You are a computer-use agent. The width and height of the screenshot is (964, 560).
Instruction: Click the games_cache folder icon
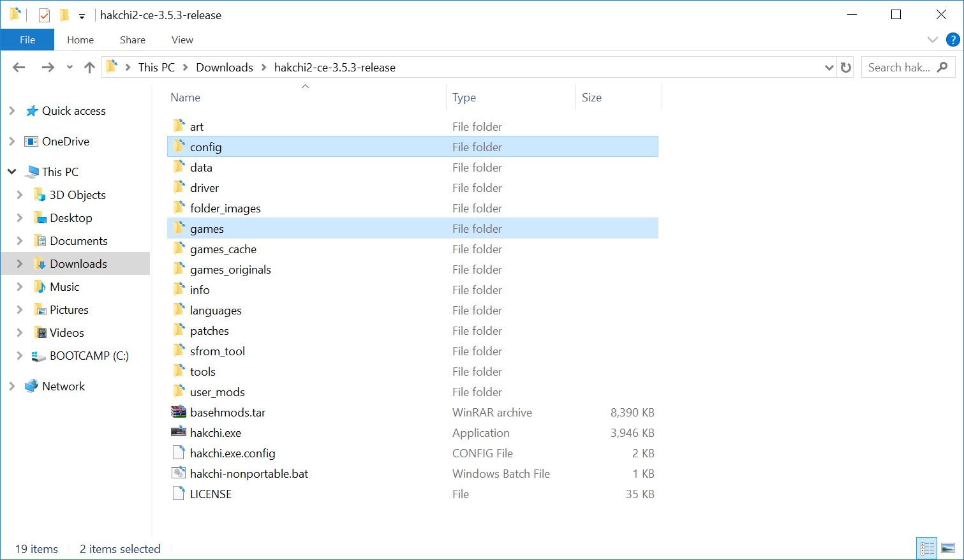179,249
